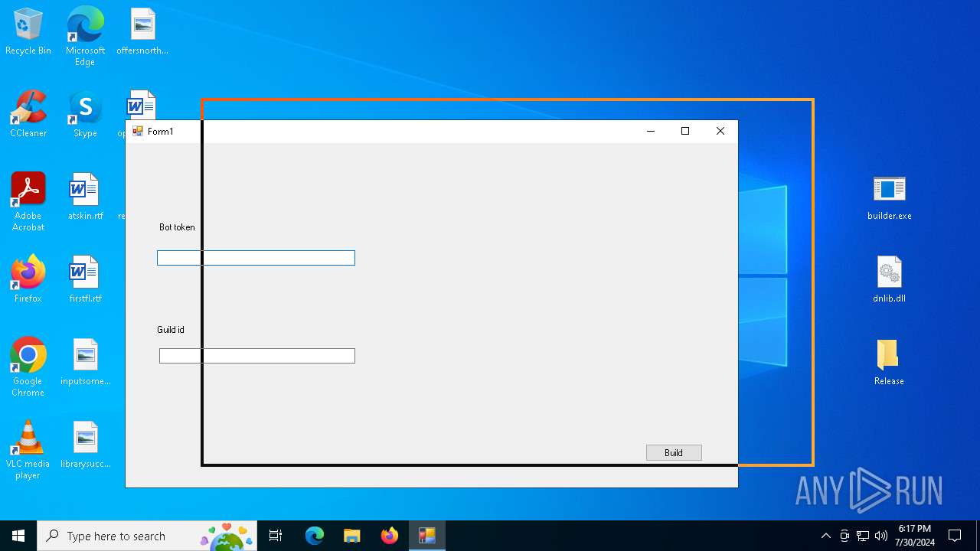Click the Bot token label
This screenshot has height=551, width=980.
(177, 227)
